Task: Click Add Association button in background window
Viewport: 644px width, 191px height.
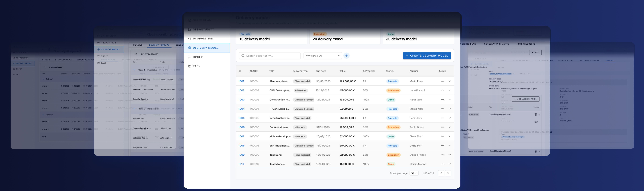Action: (x=526, y=99)
